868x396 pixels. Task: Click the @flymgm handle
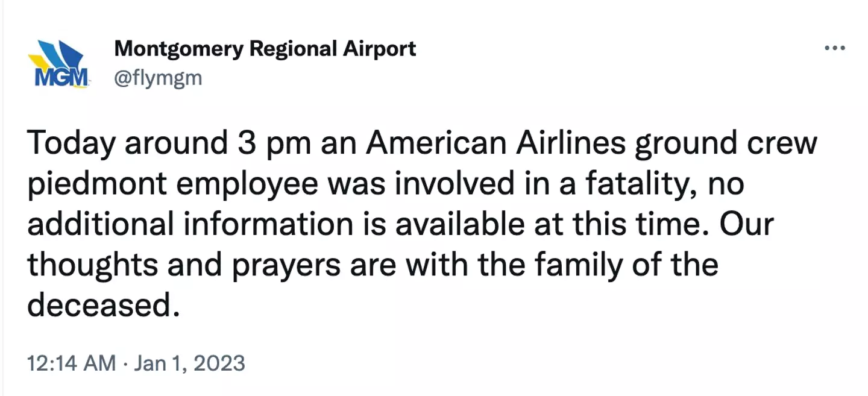[158, 78]
